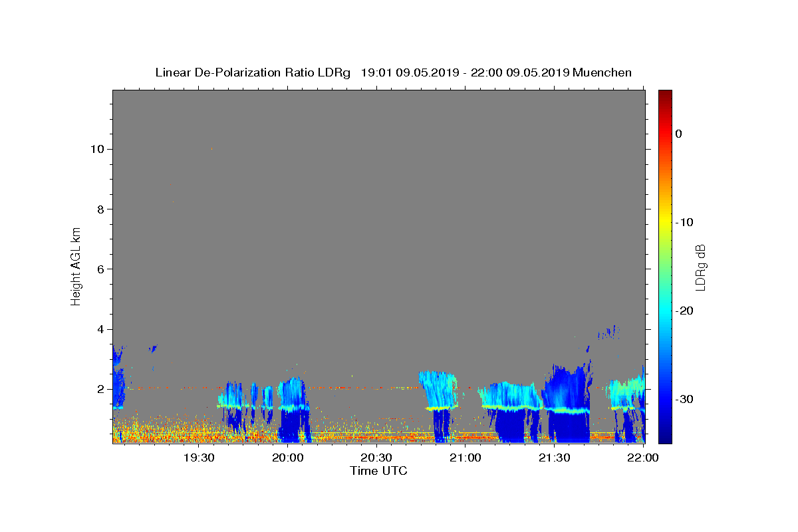
Task: Click the 'Muenchen' station name in title
Action: pos(602,72)
